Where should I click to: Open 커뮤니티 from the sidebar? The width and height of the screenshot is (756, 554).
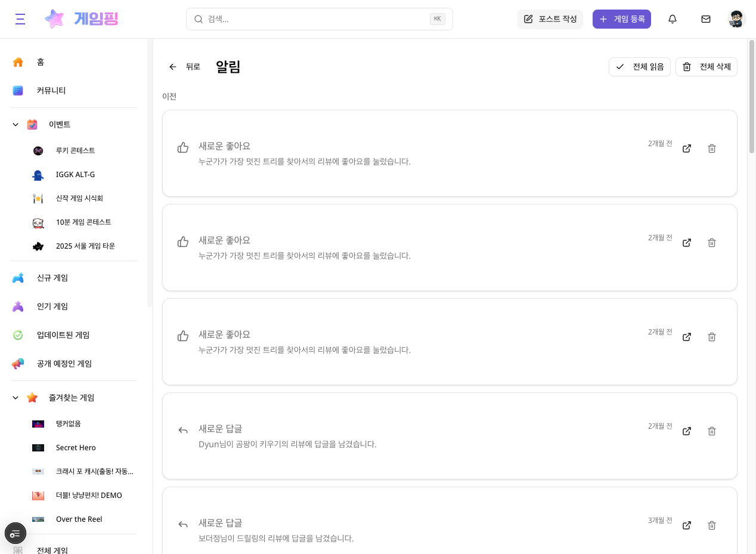point(51,91)
